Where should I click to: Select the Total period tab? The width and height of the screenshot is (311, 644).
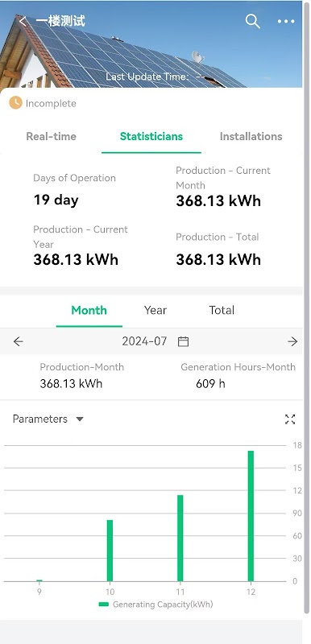222,310
